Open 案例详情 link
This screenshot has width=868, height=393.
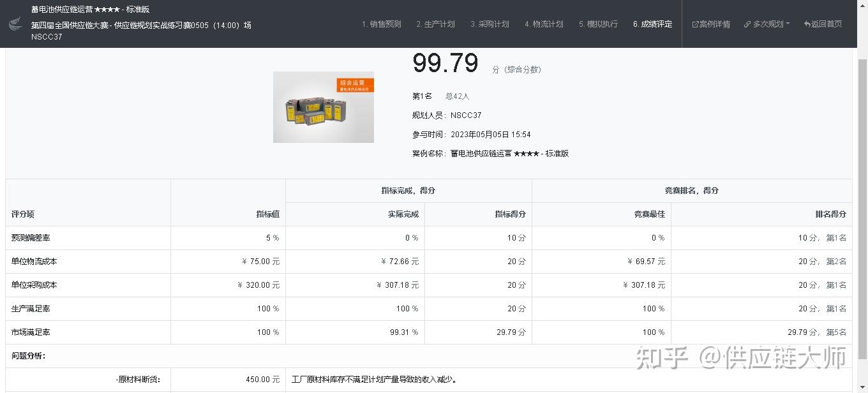[711, 24]
